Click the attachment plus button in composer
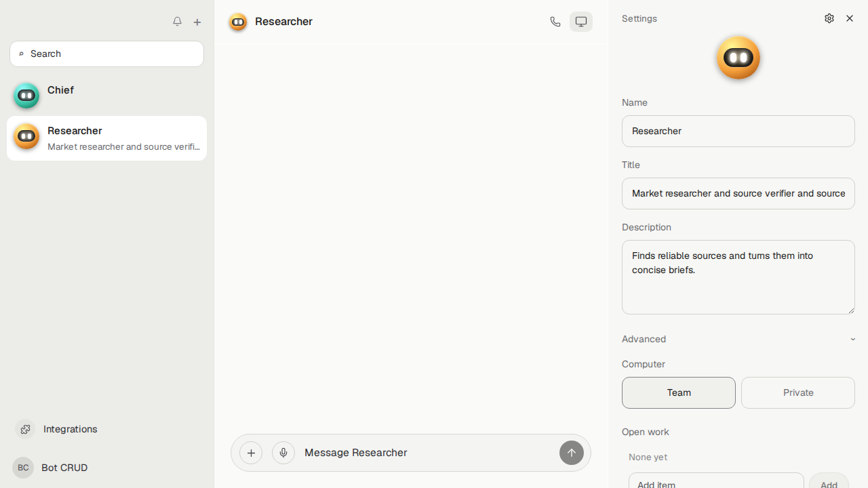The image size is (868, 488). click(x=251, y=453)
